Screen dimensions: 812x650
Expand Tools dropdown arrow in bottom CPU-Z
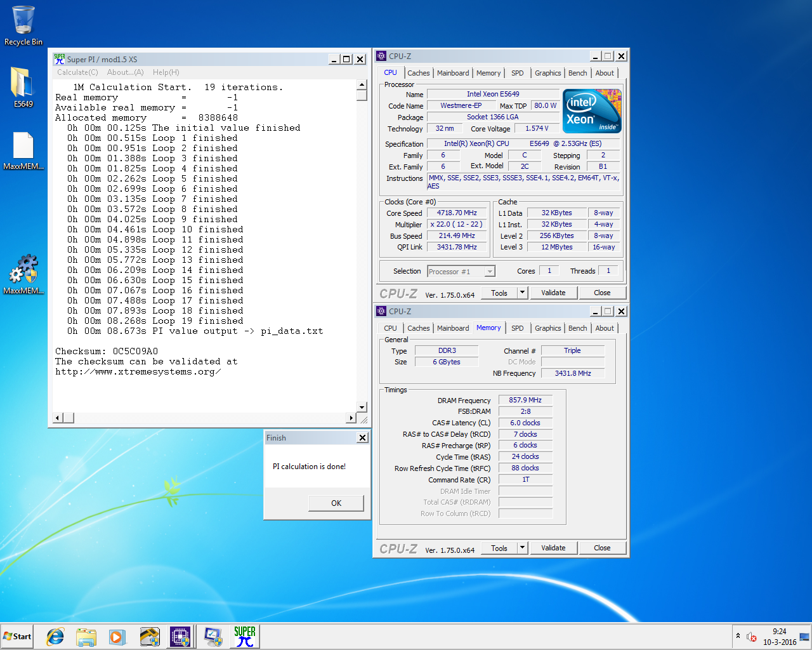point(523,548)
